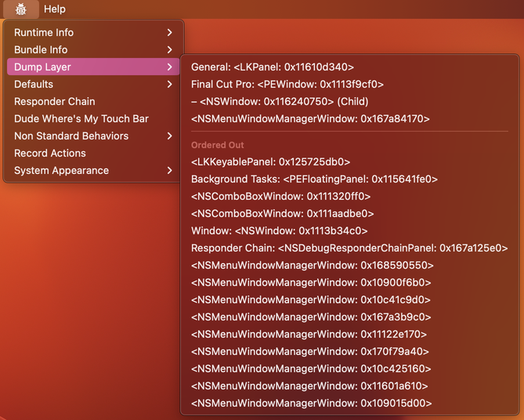This screenshot has width=524, height=420.
Task: Expand chevron beside Dump Layer
Action: click(170, 67)
